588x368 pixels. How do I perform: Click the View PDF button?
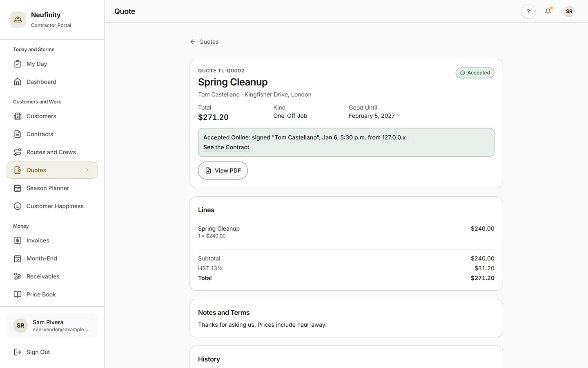pyautogui.click(x=223, y=171)
